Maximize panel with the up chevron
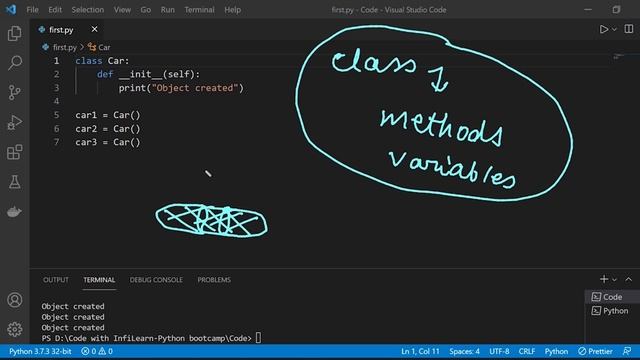640x360 pixels. [629, 279]
